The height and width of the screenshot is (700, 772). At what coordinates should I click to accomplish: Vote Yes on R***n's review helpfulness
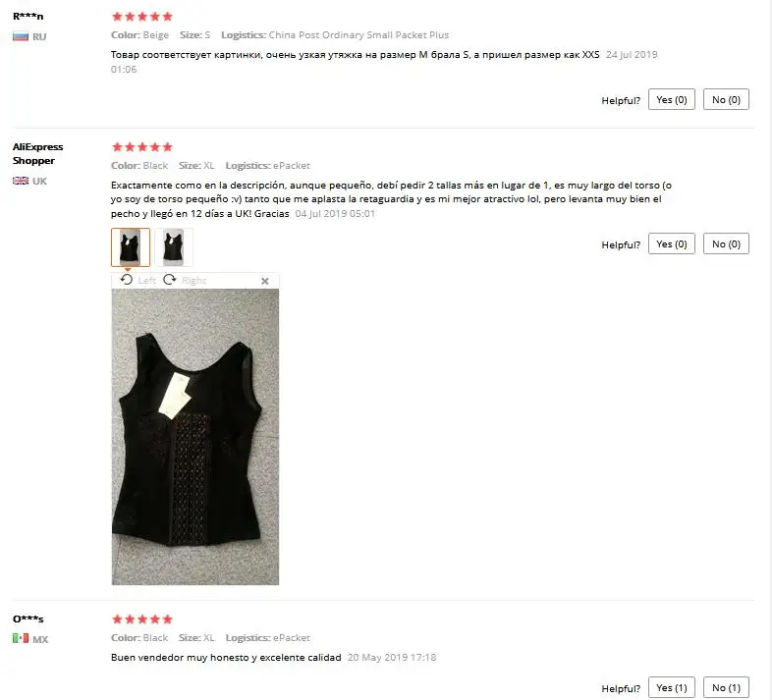(x=671, y=99)
